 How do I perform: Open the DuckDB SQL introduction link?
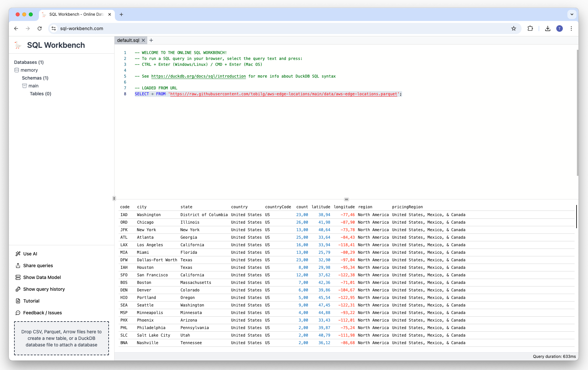tap(199, 76)
